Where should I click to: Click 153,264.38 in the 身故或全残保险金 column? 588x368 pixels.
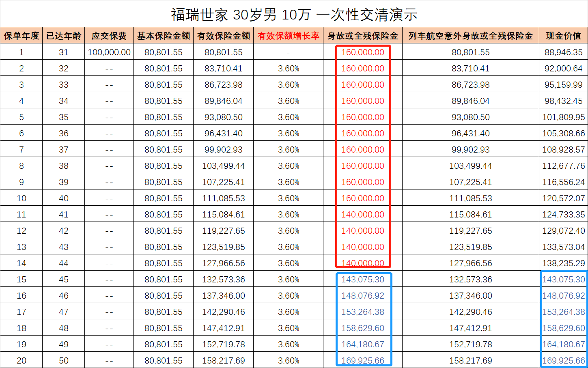[363, 312]
